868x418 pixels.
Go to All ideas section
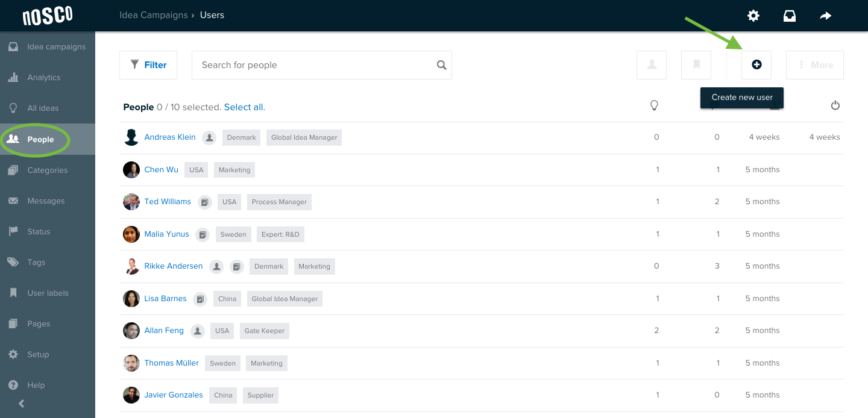tap(48, 108)
